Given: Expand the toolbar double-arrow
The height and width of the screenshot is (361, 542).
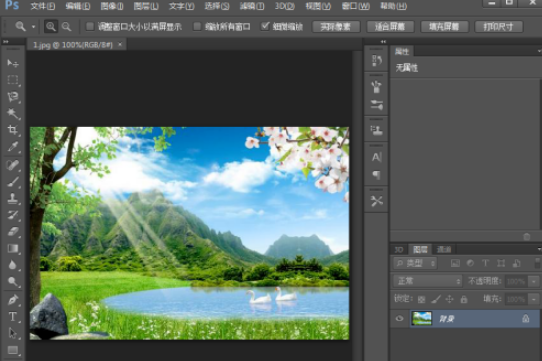Looking at the screenshot, I should click(x=6, y=41).
